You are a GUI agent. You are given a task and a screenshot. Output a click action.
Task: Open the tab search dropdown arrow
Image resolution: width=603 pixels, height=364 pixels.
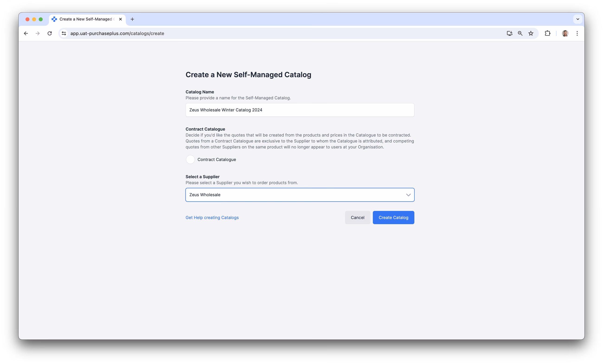coord(577,19)
